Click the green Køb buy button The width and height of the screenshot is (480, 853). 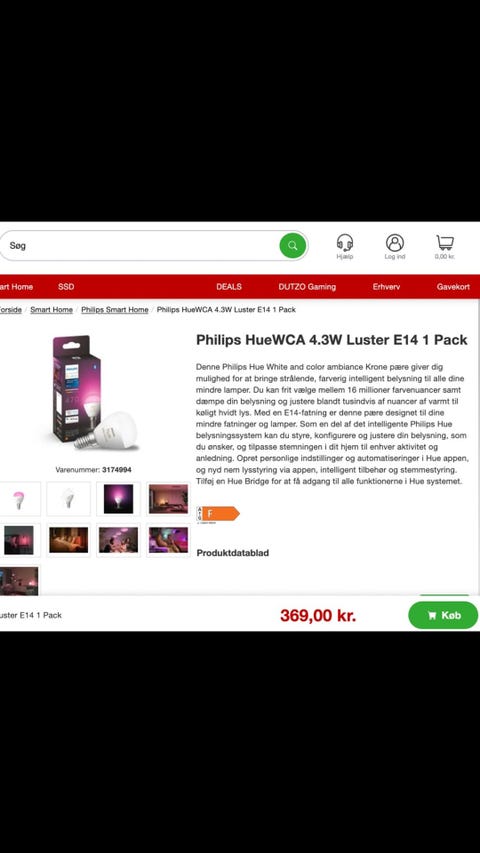coord(443,615)
